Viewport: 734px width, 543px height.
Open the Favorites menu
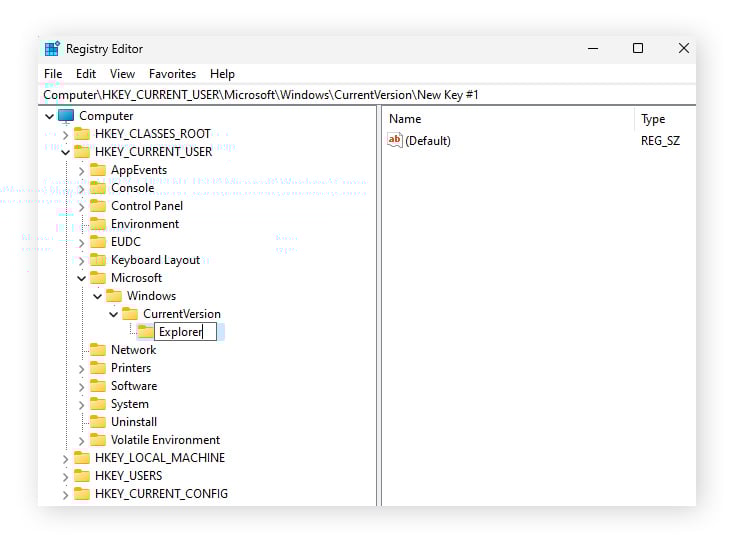point(172,74)
